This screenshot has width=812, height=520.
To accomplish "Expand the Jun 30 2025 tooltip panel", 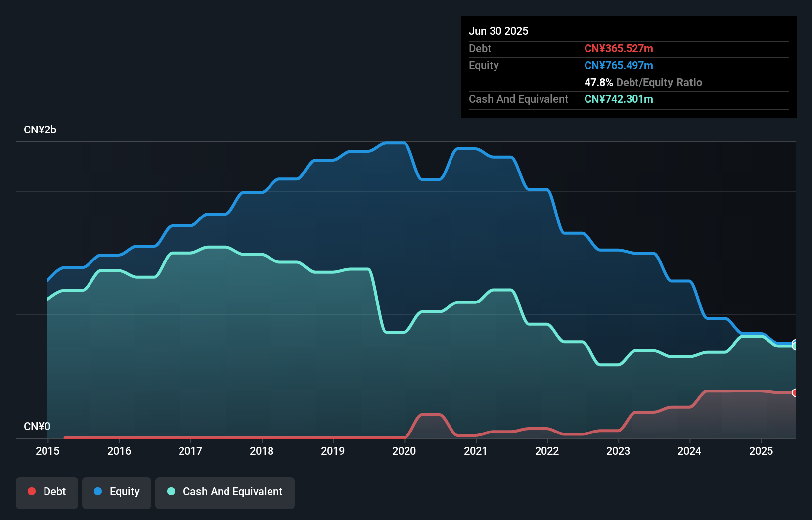I will click(498, 31).
